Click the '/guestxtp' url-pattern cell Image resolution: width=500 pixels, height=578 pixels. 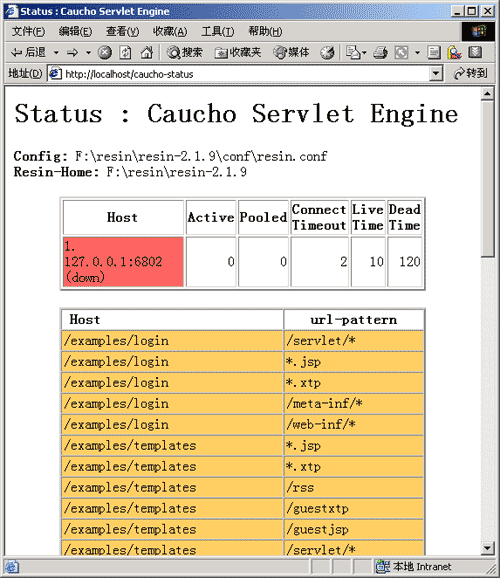(354, 509)
